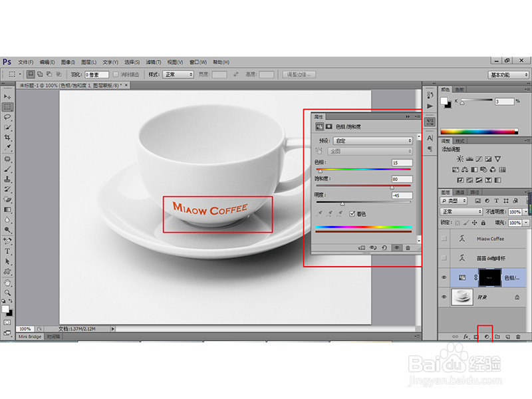The width and height of the screenshot is (532, 399).
Task: Select the Move tool
Action: pos(7,96)
